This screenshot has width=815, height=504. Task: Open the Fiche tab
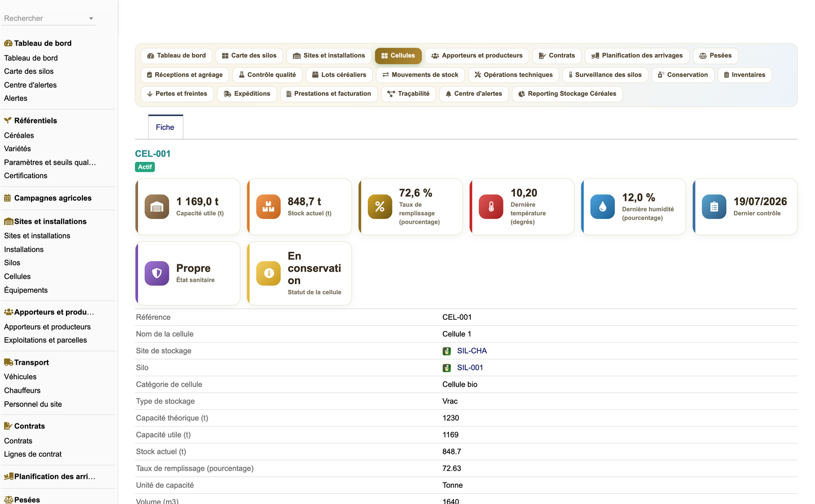tap(165, 127)
